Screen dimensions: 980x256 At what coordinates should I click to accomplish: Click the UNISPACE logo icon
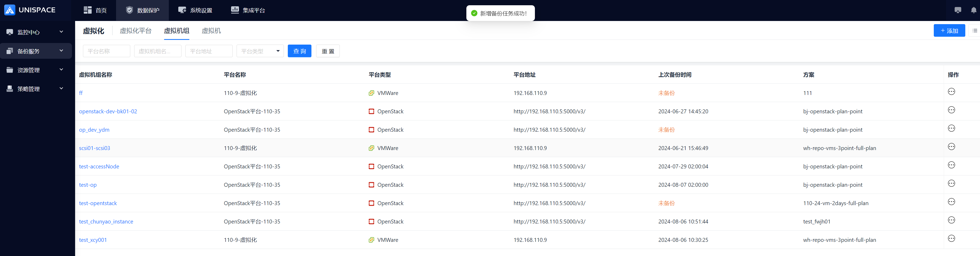(10, 10)
